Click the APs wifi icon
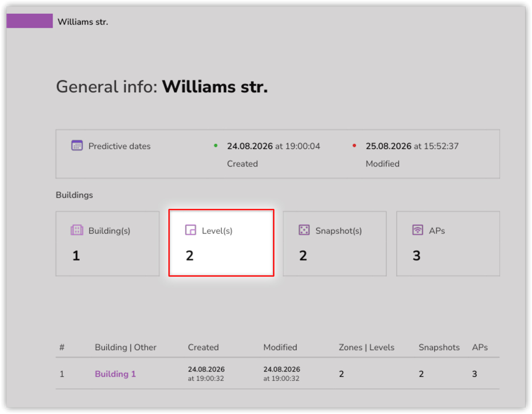Viewport: 532px width, 414px height. (417, 230)
